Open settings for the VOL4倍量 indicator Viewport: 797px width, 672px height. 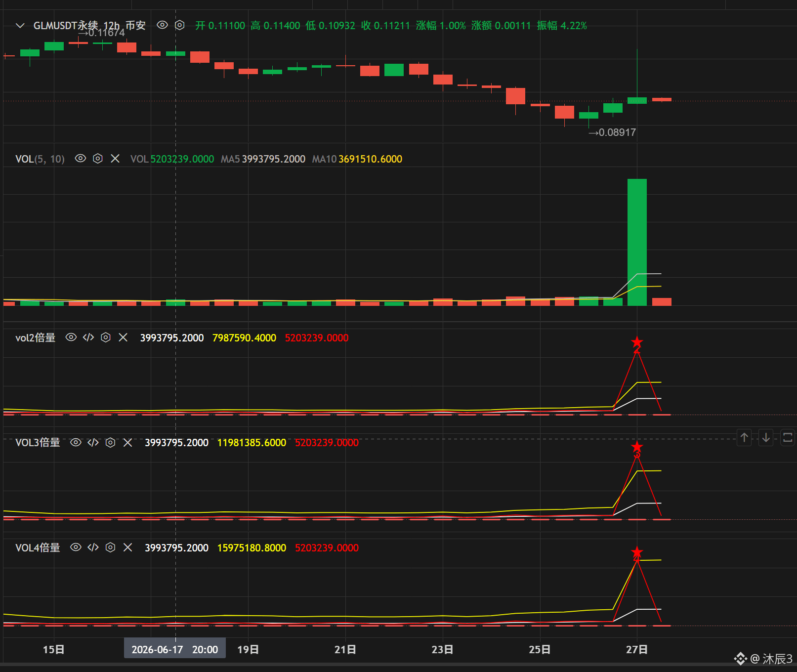pyautogui.click(x=111, y=547)
